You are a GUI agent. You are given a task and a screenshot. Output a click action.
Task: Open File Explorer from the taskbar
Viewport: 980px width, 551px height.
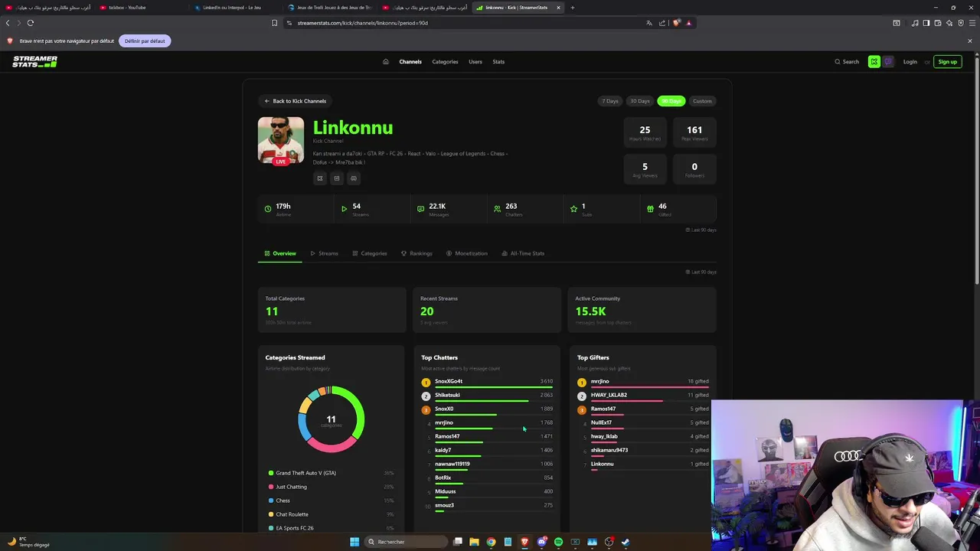tap(474, 542)
